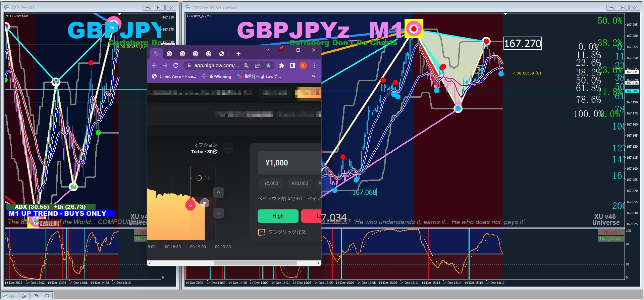644x300 pixels.
Task: Restore the GBPJPYz,M1 chart window
Action: coord(159,8)
